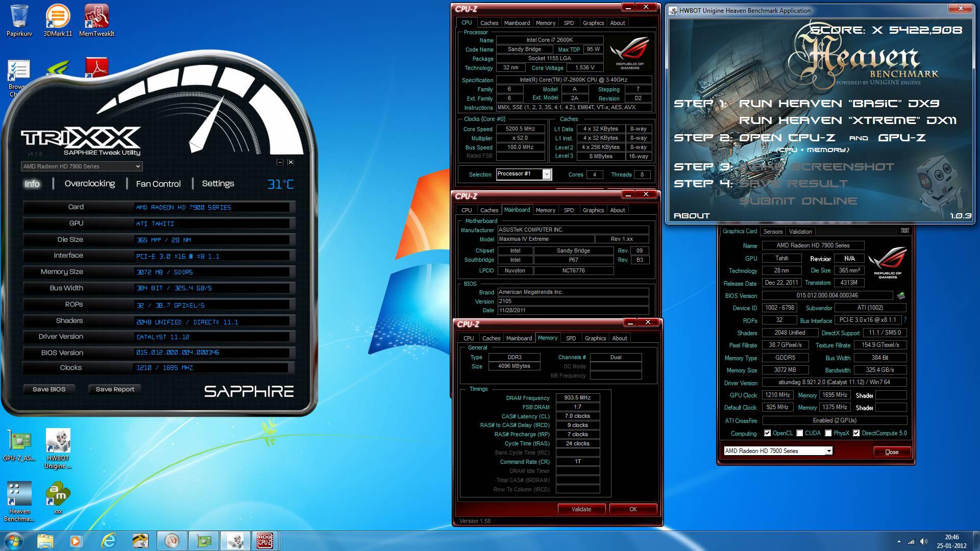
Task: Click Save BIOS in TRIXX
Action: [x=49, y=389]
